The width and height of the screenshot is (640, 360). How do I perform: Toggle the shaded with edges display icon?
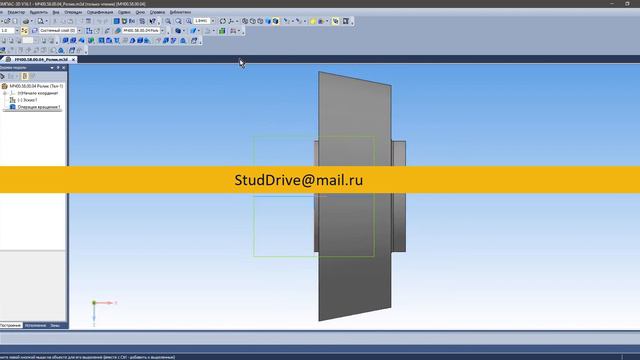click(x=276, y=21)
